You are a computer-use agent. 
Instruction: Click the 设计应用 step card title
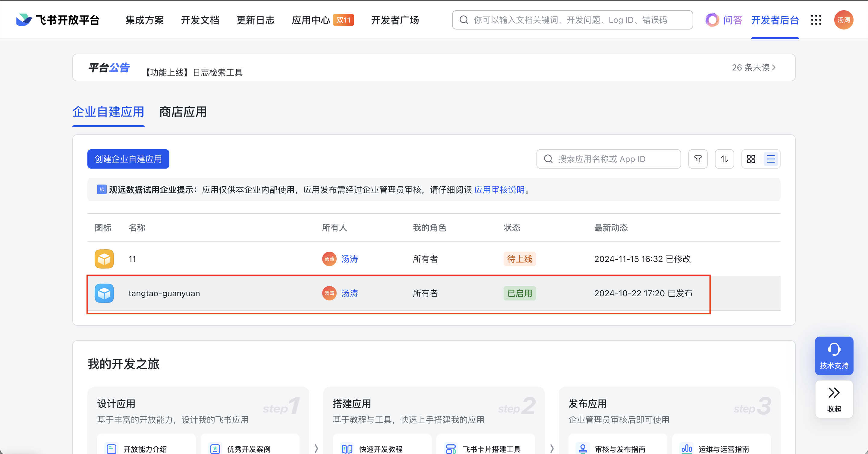(116, 403)
